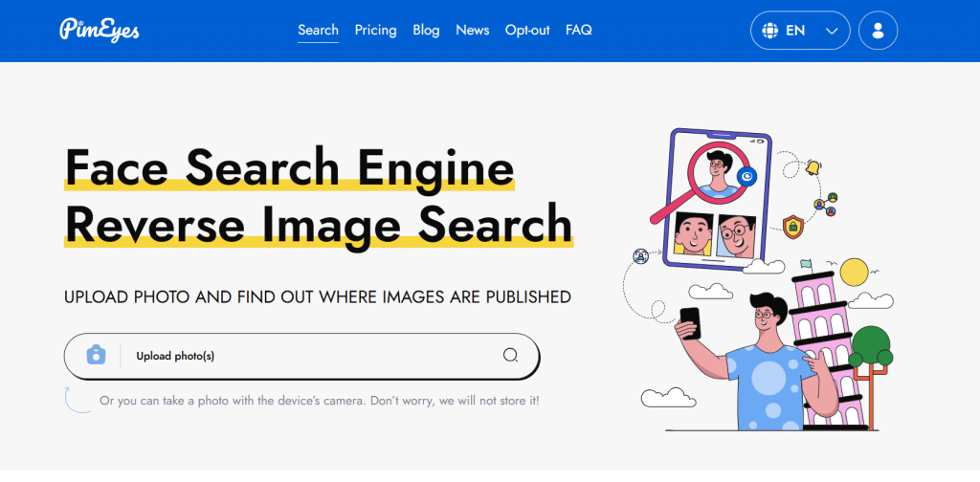The width and height of the screenshot is (980, 482).
Task: Open the Search nav tab
Action: (x=318, y=30)
